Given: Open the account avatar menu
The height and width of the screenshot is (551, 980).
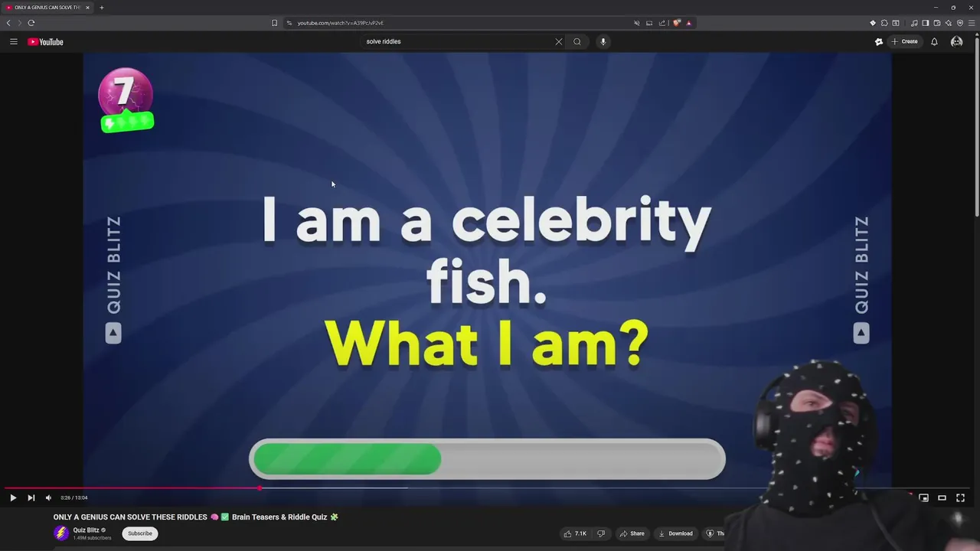Looking at the screenshot, I should tap(956, 41).
